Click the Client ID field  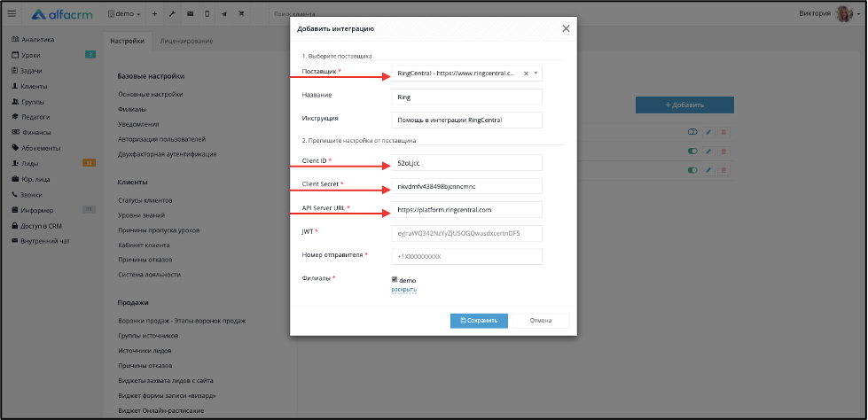[x=466, y=163]
